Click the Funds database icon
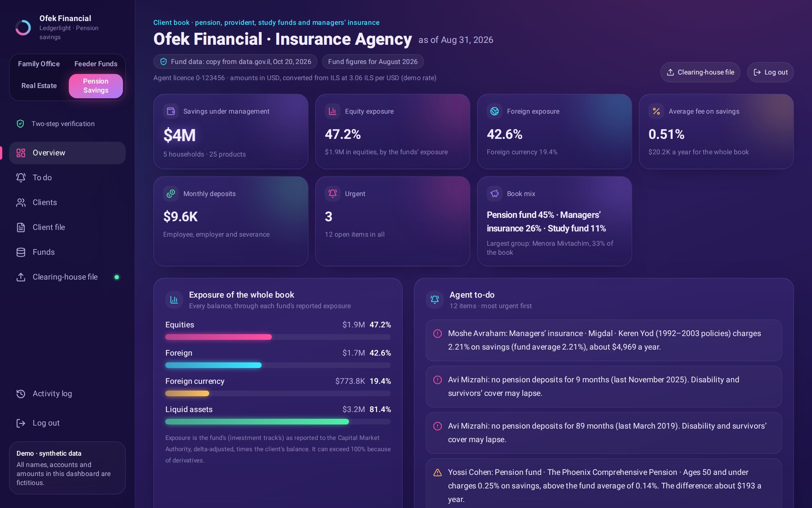This screenshot has width=812, height=508. click(x=21, y=252)
